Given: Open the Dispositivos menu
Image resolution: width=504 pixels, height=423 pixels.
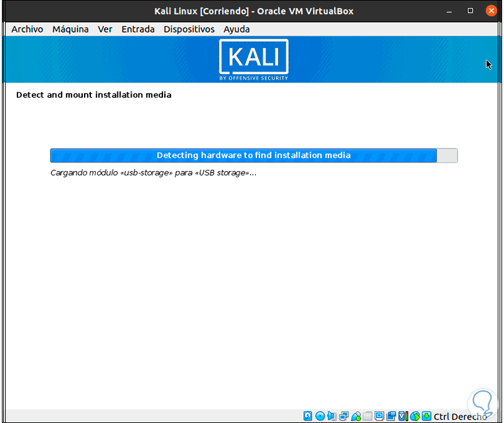Looking at the screenshot, I should [x=189, y=29].
